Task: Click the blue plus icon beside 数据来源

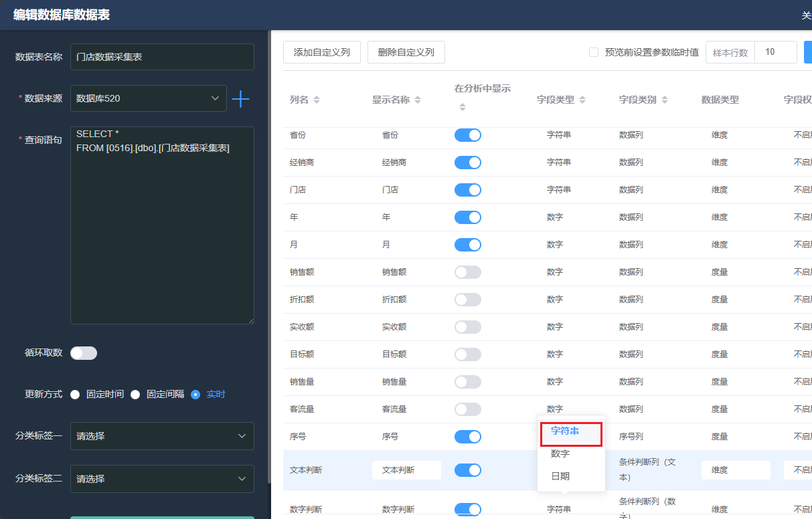Action: (x=240, y=99)
